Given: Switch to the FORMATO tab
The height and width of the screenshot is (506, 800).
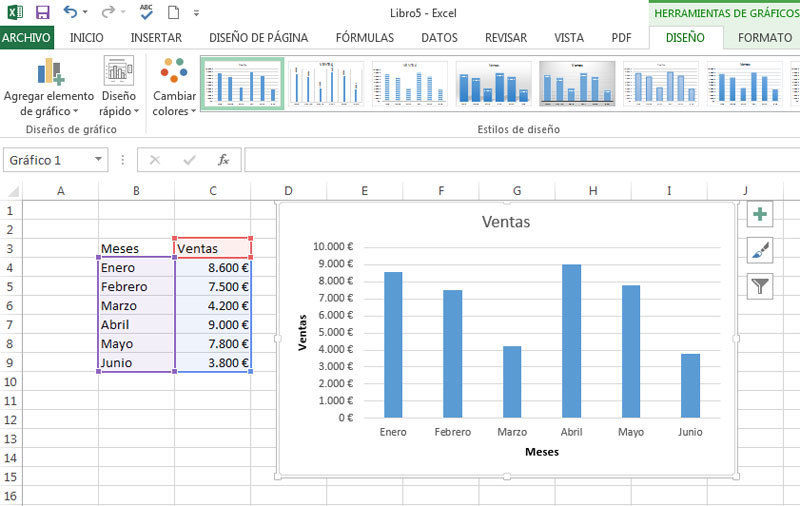Looking at the screenshot, I should coord(765,38).
